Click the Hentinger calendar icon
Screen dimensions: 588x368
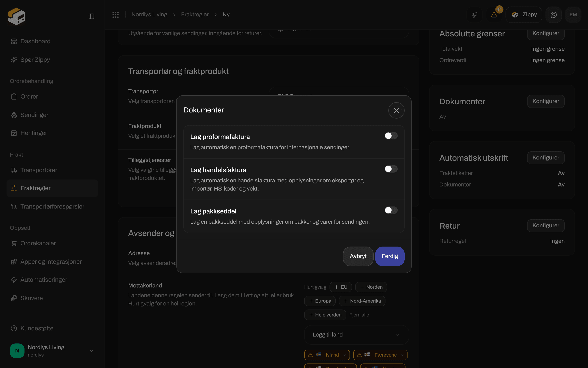pos(14,133)
